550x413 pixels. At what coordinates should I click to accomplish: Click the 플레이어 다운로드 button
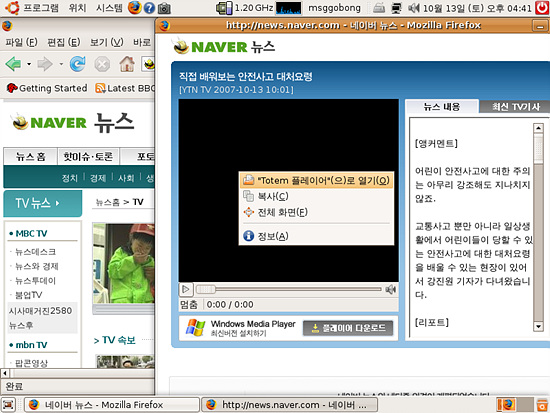point(348,328)
